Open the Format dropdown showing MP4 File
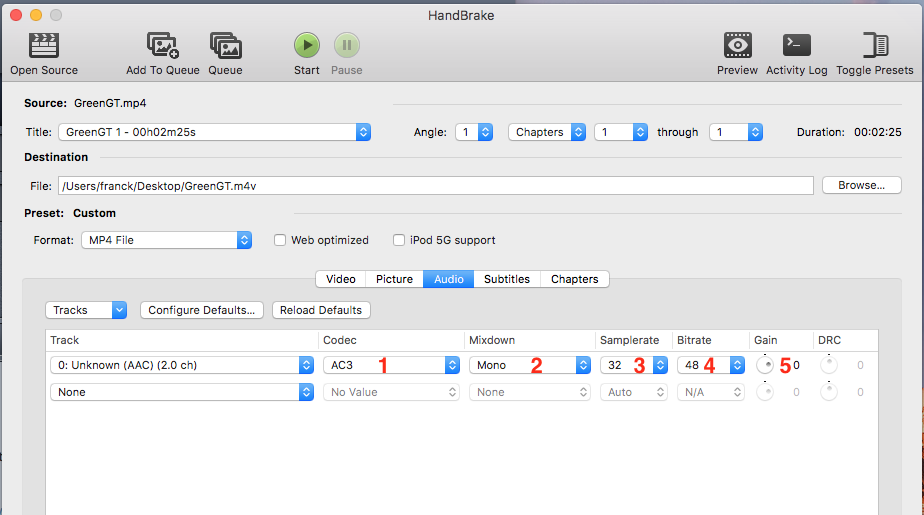This screenshot has width=924, height=515. pos(167,240)
